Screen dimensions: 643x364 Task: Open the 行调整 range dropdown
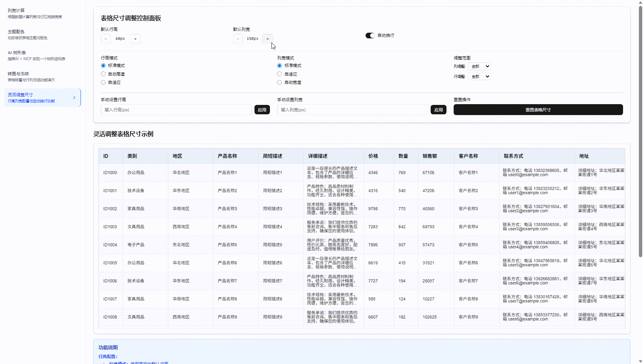[x=479, y=76]
